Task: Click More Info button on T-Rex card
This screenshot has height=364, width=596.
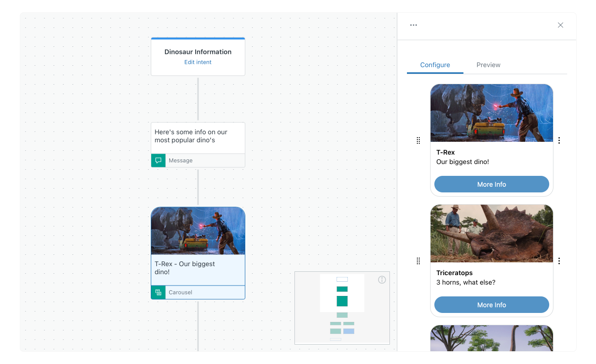Action: (x=492, y=184)
